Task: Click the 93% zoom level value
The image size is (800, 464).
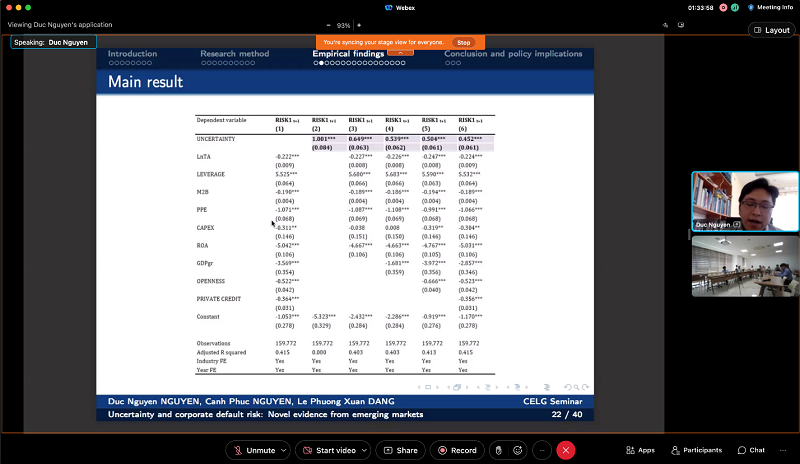Action: [x=343, y=25]
